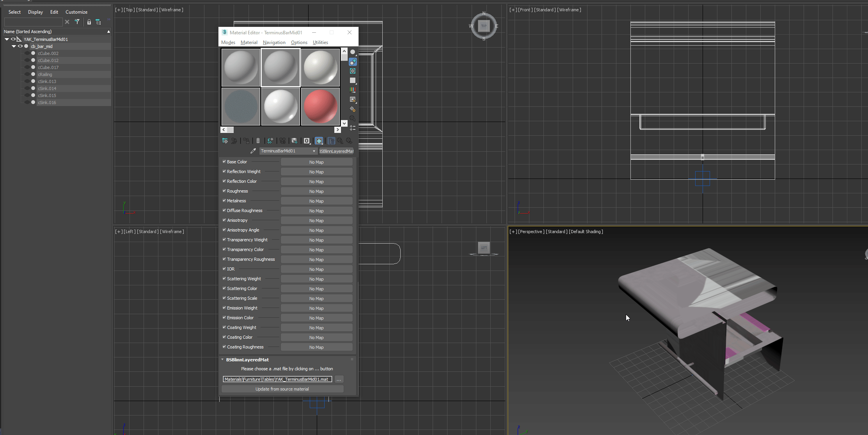Toggle sample Background checker icon
The height and width of the screenshot is (435, 868).
[x=353, y=71]
